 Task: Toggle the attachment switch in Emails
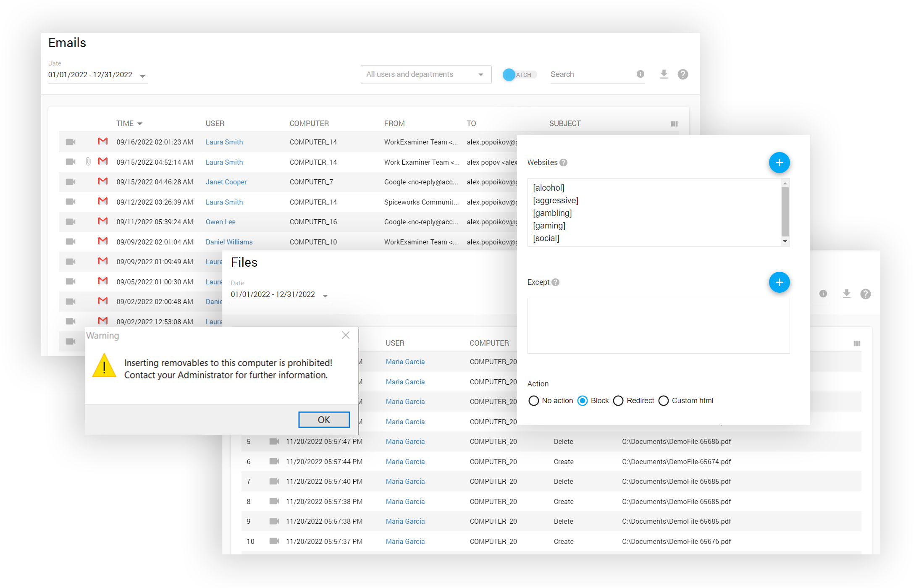click(519, 75)
